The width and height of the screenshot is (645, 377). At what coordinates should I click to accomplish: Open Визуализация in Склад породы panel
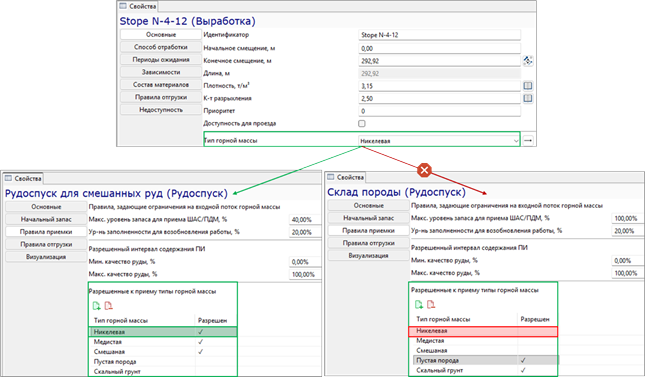click(369, 256)
